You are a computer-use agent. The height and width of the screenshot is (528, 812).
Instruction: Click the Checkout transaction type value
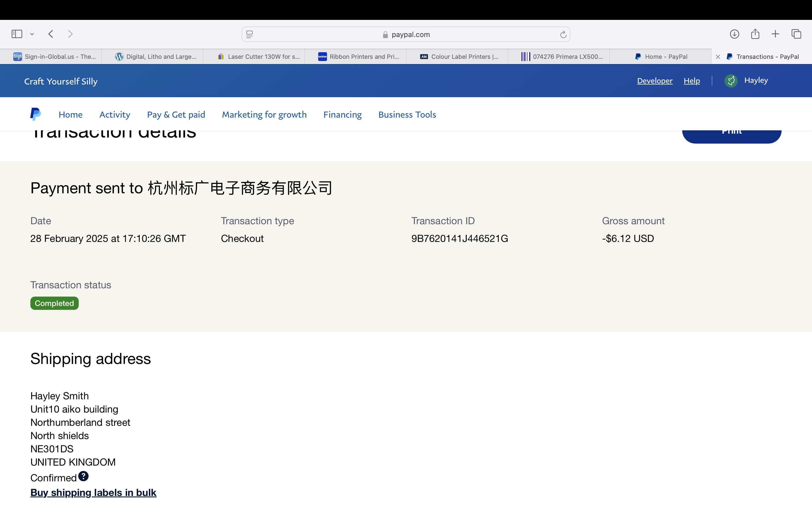242,238
